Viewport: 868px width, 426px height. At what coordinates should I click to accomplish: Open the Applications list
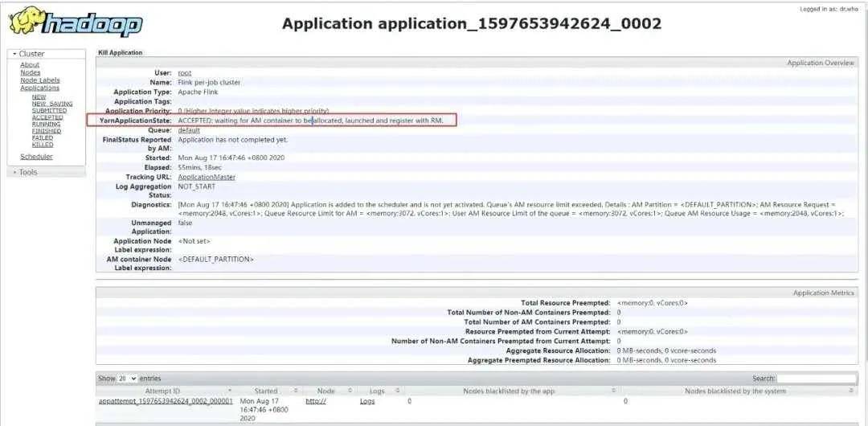(40, 88)
